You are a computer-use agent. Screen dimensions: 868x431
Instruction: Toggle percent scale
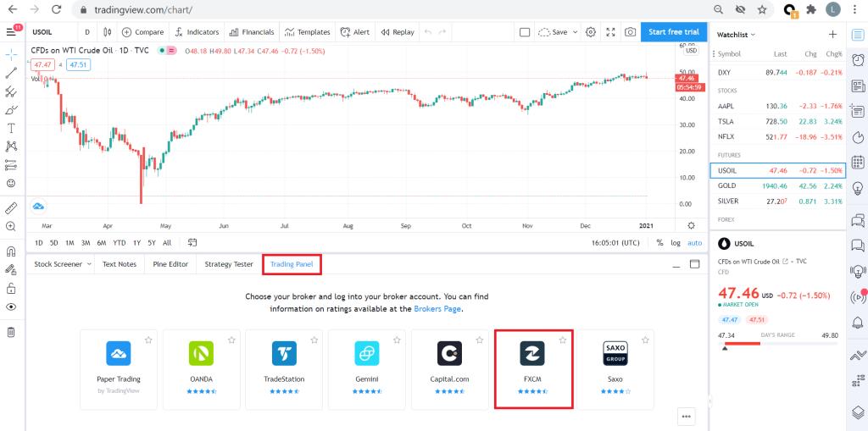pyautogui.click(x=659, y=242)
